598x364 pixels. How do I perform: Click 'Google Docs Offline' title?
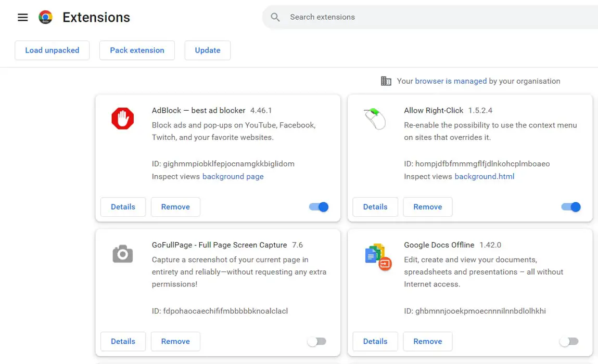(439, 245)
